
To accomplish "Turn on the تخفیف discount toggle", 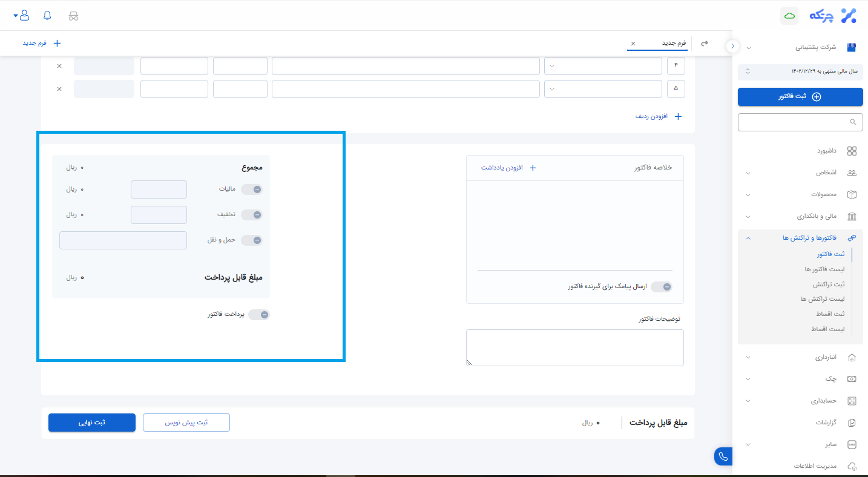I will pyautogui.click(x=252, y=215).
